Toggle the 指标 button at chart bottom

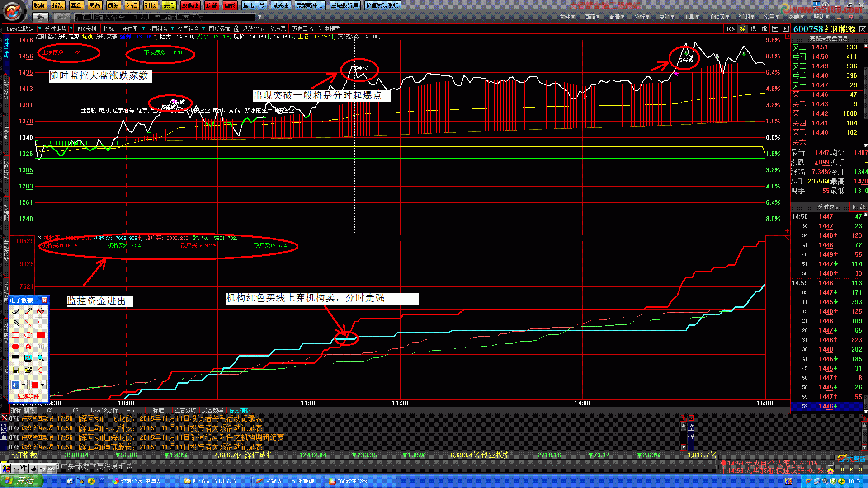click(x=16, y=410)
